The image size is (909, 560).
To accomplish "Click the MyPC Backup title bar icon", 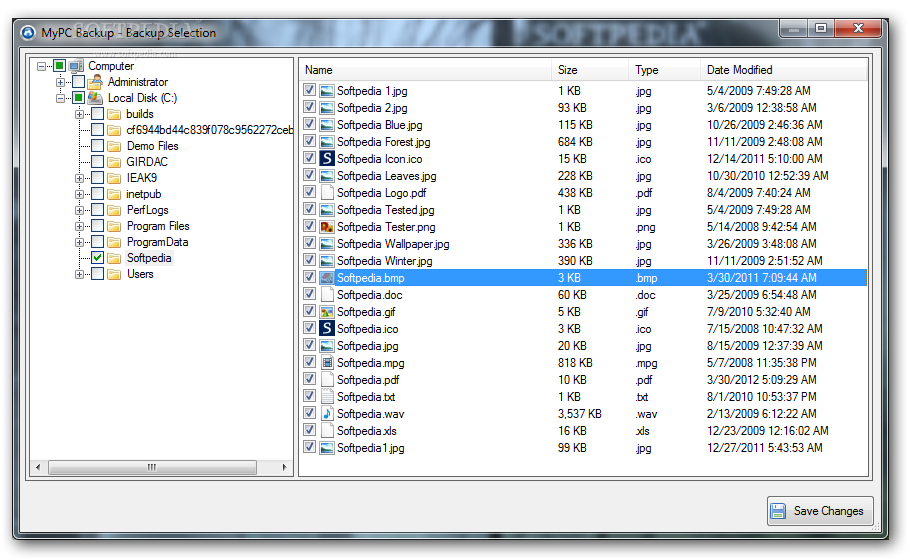I will pyautogui.click(x=28, y=32).
